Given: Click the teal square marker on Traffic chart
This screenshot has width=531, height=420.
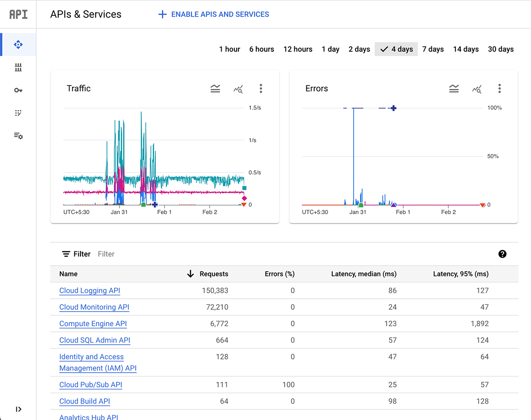Looking at the screenshot, I should coord(244,188).
